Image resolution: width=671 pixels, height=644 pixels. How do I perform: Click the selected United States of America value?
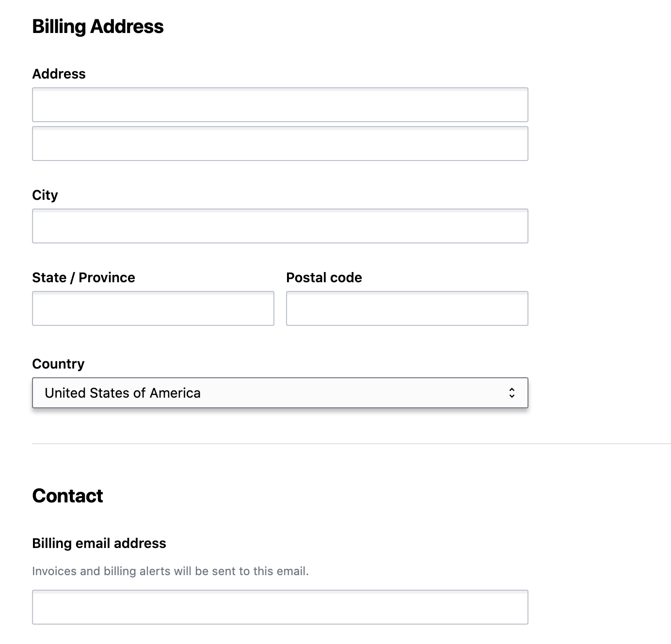[x=123, y=393]
